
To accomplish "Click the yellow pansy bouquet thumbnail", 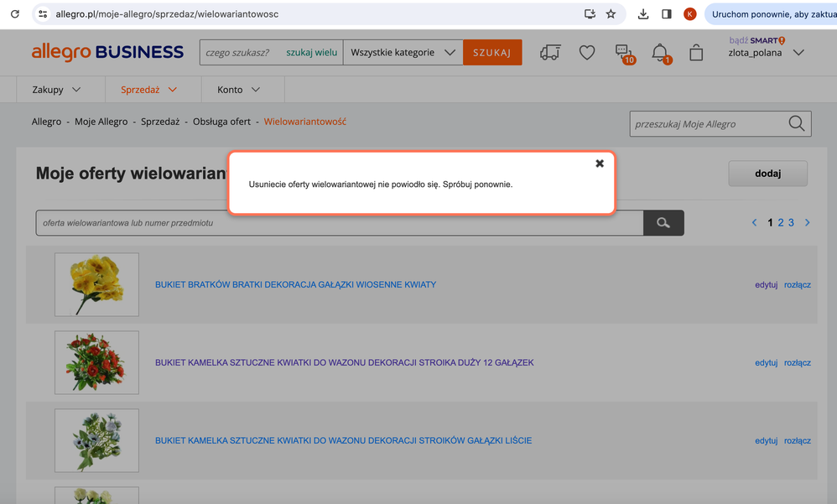I will point(96,284).
